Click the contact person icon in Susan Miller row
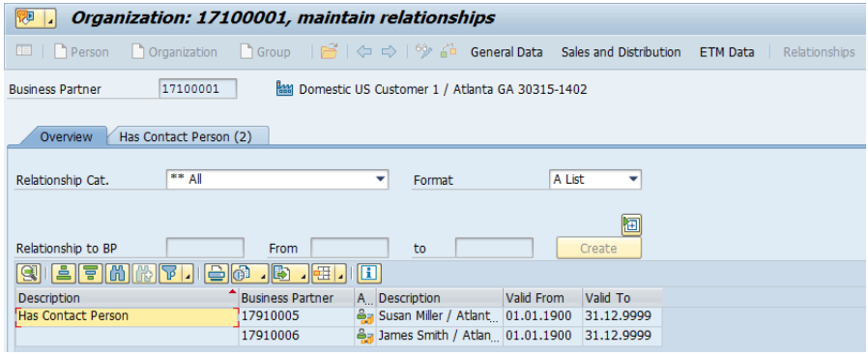 tap(364, 316)
